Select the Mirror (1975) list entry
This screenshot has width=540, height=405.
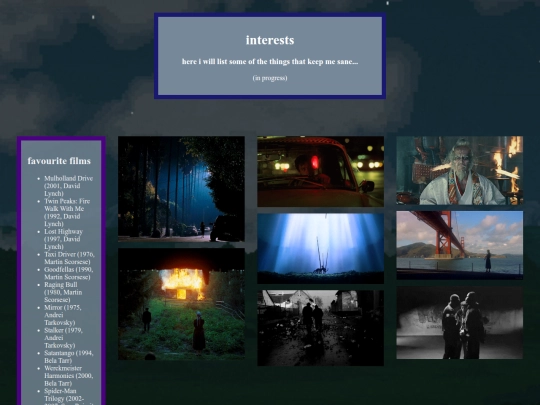tap(63, 315)
